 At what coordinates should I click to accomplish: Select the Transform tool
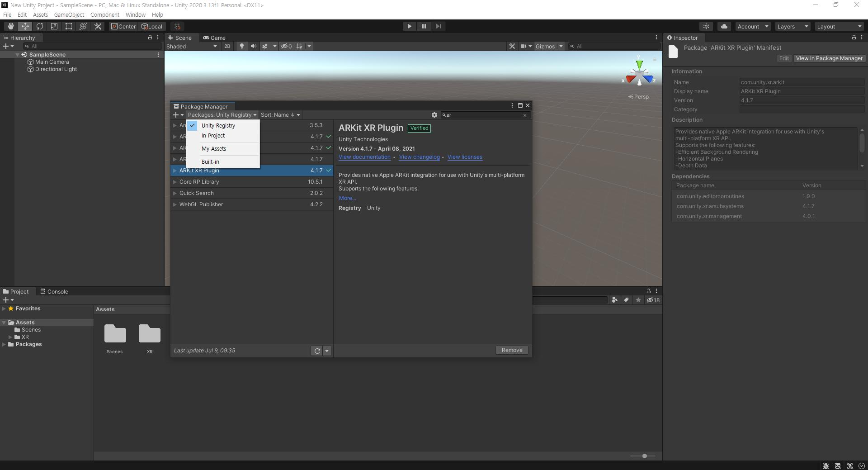coord(83,26)
